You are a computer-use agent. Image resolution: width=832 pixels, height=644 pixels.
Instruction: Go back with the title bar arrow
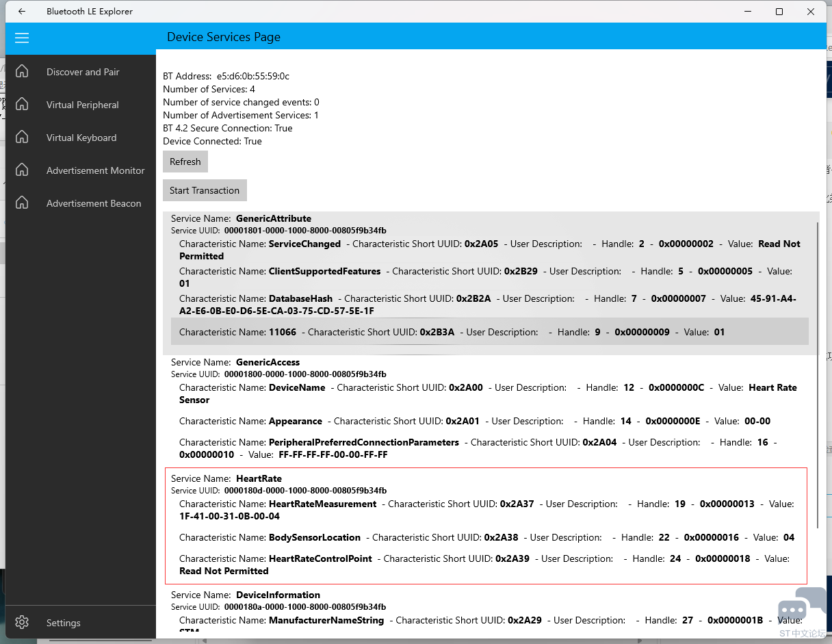(x=22, y=12)
